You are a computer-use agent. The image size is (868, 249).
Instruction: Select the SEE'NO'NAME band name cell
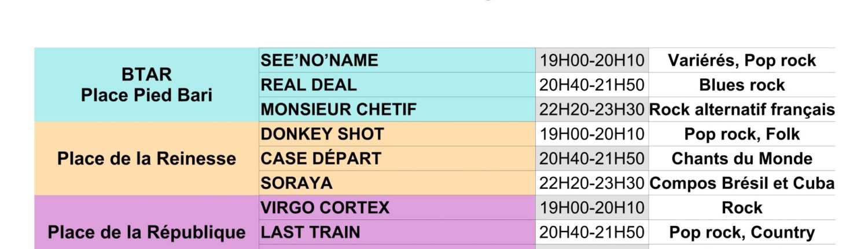click(319, 60)
